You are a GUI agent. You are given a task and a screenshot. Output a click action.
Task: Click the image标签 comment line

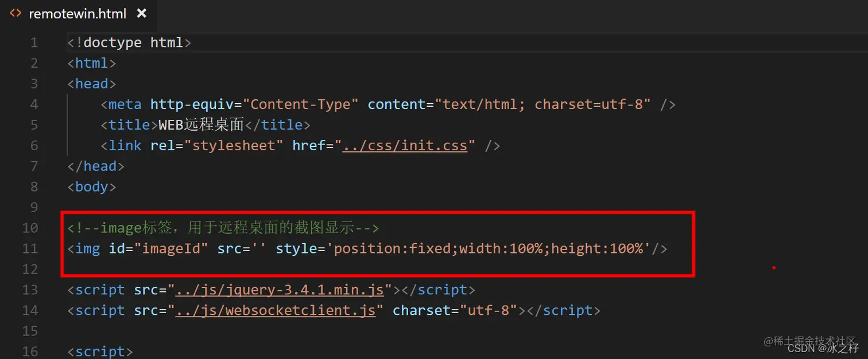(223, 228)
